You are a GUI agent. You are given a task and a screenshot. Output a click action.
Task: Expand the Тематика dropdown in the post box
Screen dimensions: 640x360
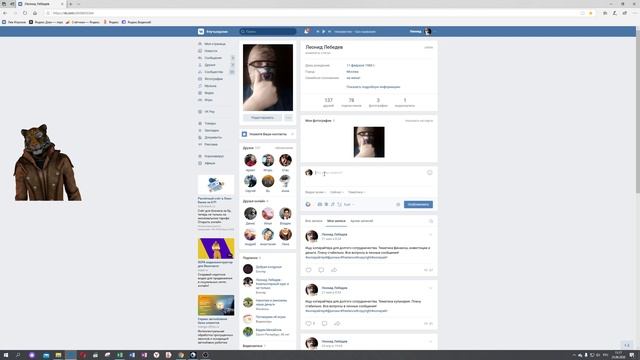pos(356,192)
